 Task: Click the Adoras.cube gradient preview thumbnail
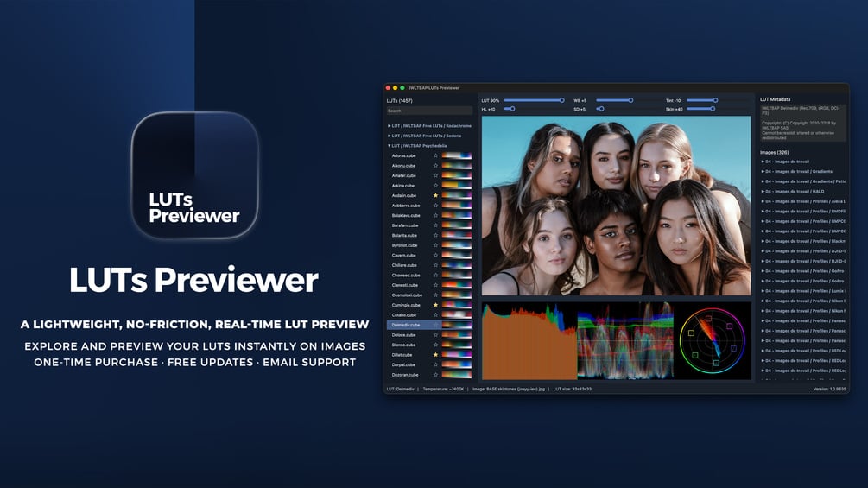coord(457,156)
